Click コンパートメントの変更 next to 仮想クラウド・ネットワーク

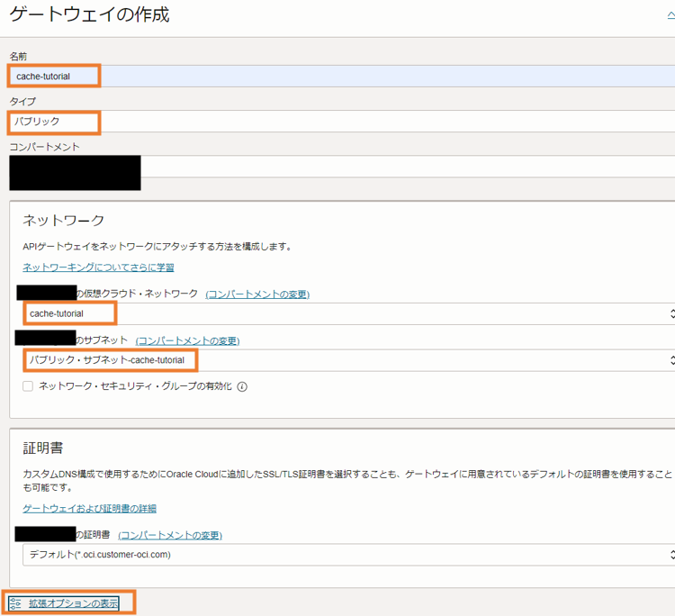(x=257, y=294)
